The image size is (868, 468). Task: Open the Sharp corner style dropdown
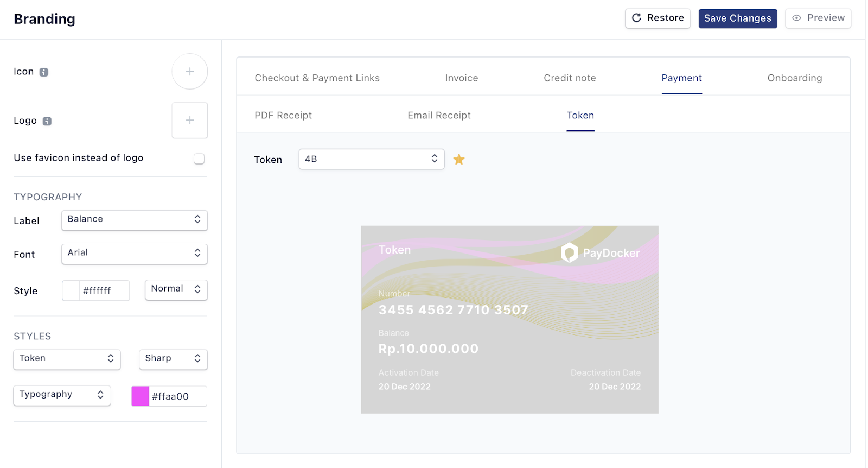pyautogui.click(x=173, y=359)
